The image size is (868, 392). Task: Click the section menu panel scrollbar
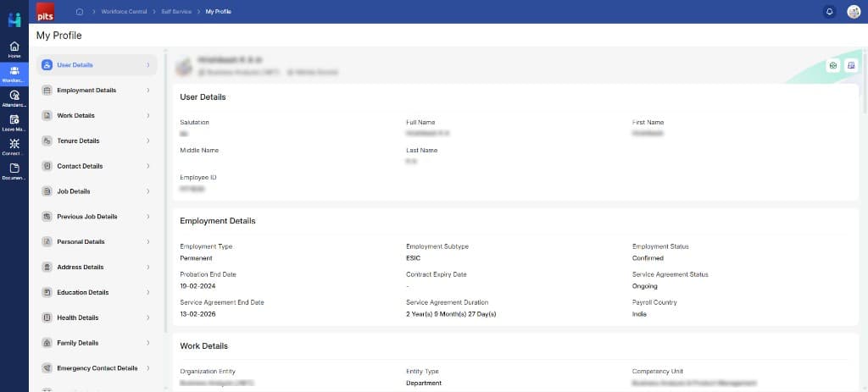click(165, 190)
